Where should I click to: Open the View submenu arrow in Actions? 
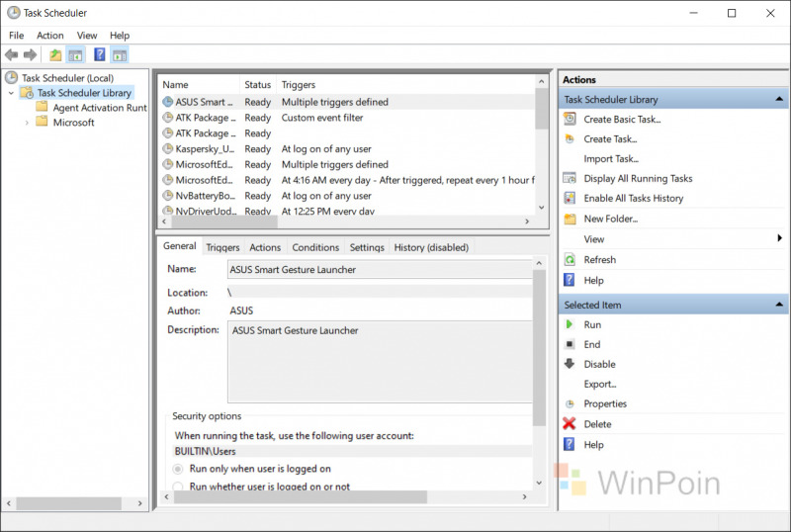(780, 238)
